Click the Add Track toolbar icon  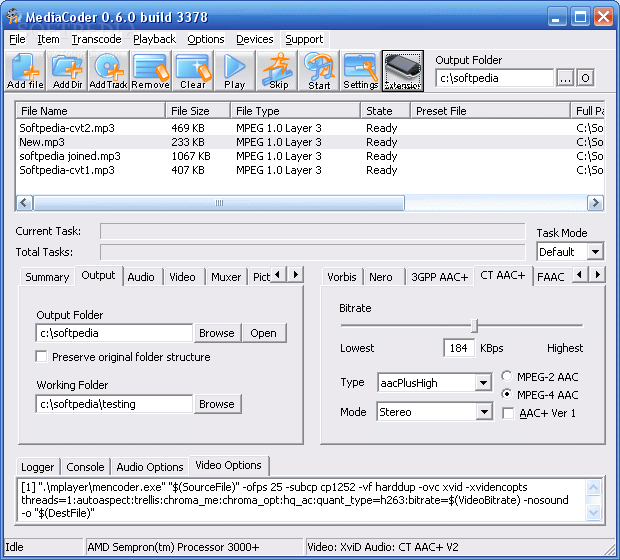tap(109, 71)
